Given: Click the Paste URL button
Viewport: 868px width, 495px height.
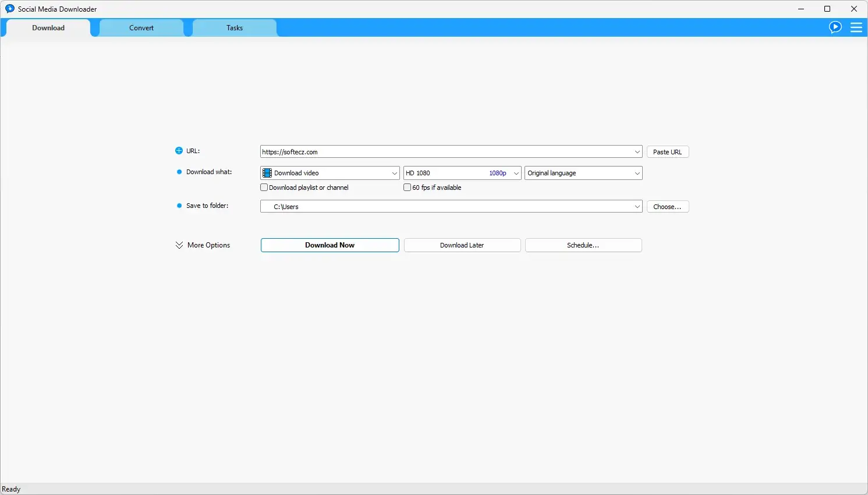Looking at the screenshot, I should pos(668,152).
